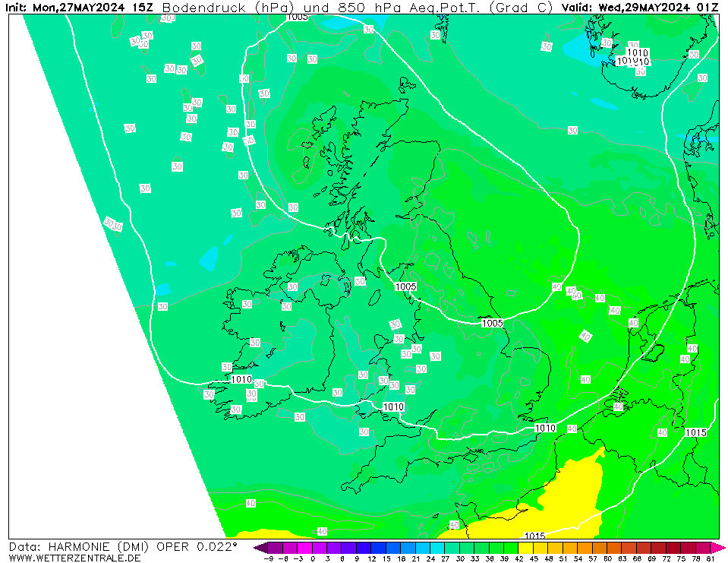The height and width of the screenshot is (563, 728).
Task: Click the 1005 isobar label over the Irish Sea
Action: pyautogui.click(x=406, y=286)
